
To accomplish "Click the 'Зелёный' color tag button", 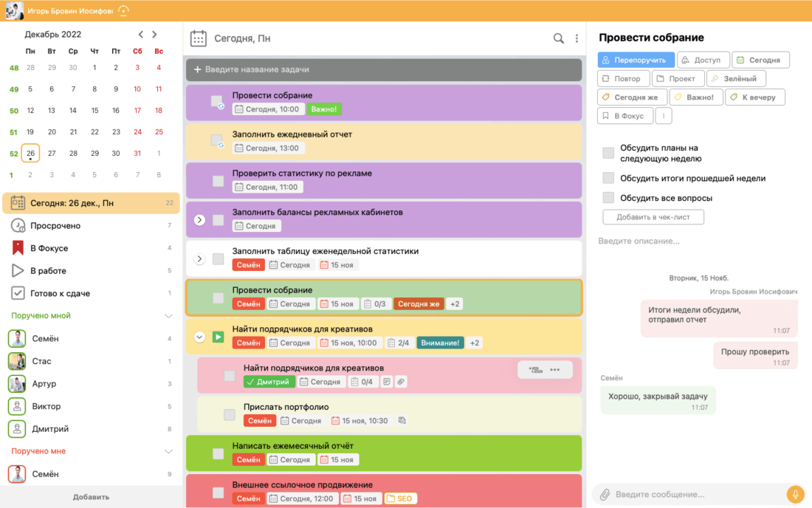I will coord(735,79).
